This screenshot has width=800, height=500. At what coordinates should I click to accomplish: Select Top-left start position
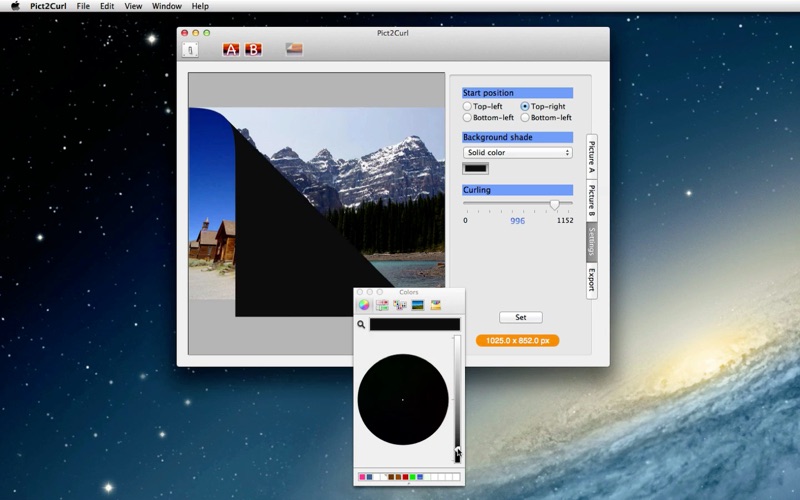click(x=467, y=106)
